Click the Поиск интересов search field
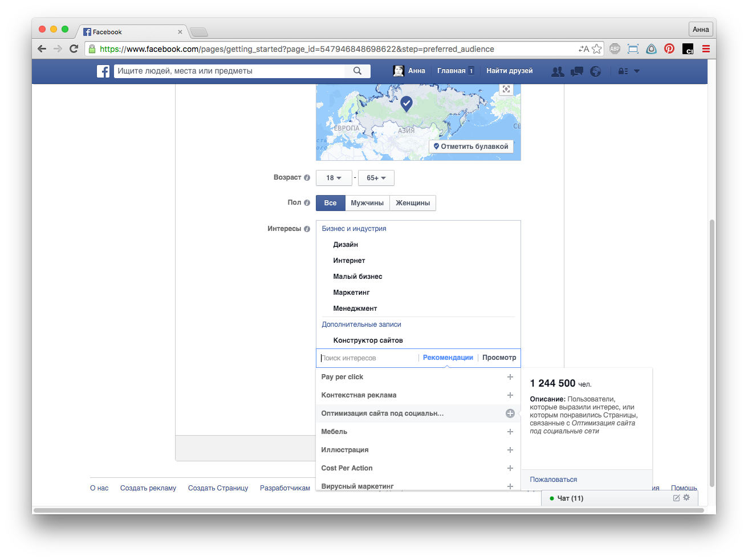 [368, 358]
